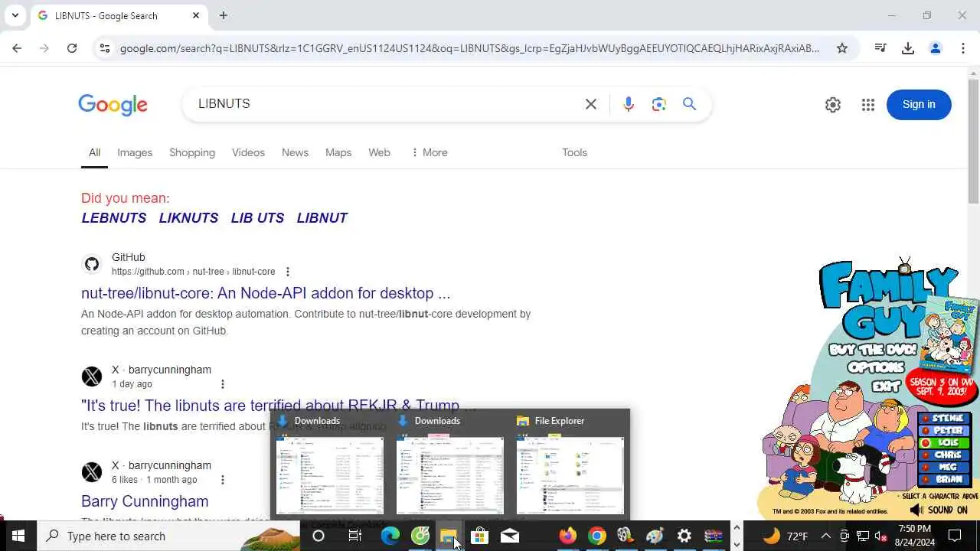Select Brian in the Family Guy character list
980x551 pixels.
tap(946, 480)
